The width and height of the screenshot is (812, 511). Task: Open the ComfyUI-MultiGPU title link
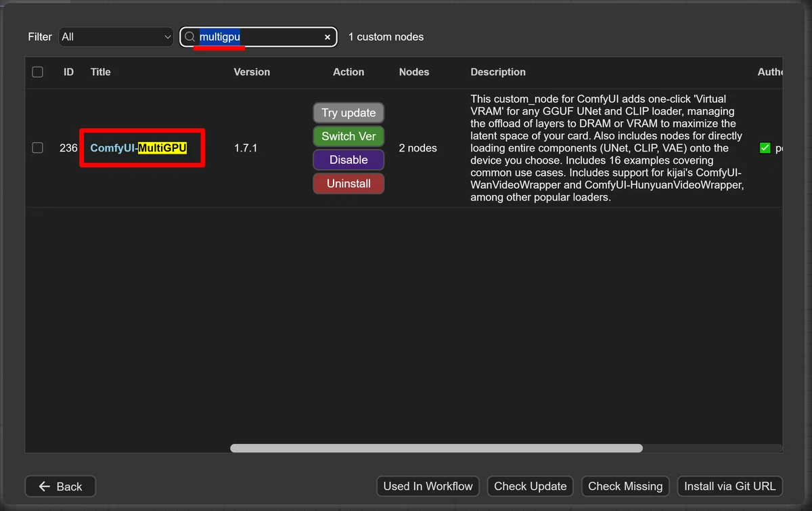[138, 148]
